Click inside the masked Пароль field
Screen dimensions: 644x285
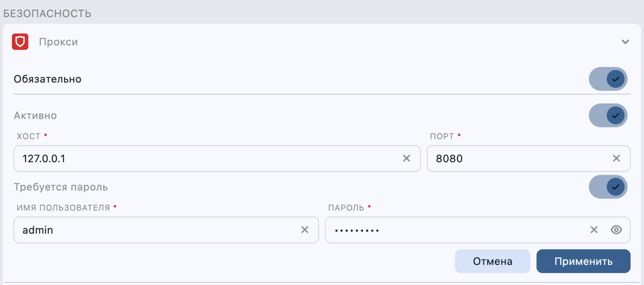coord(456,230)
